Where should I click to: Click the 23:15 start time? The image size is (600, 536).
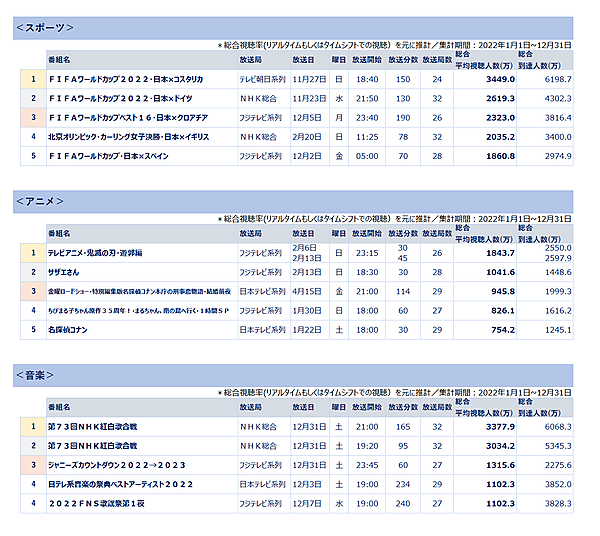(x=367, y=253)
